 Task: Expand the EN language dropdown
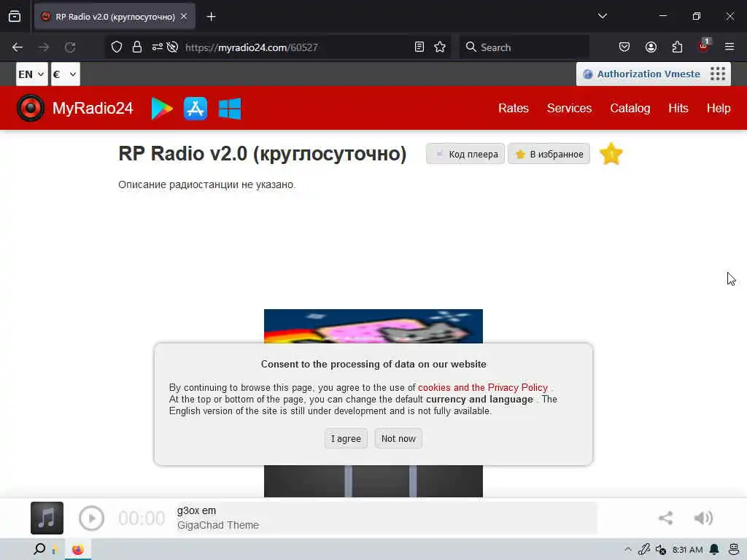[x=31, y=74]
